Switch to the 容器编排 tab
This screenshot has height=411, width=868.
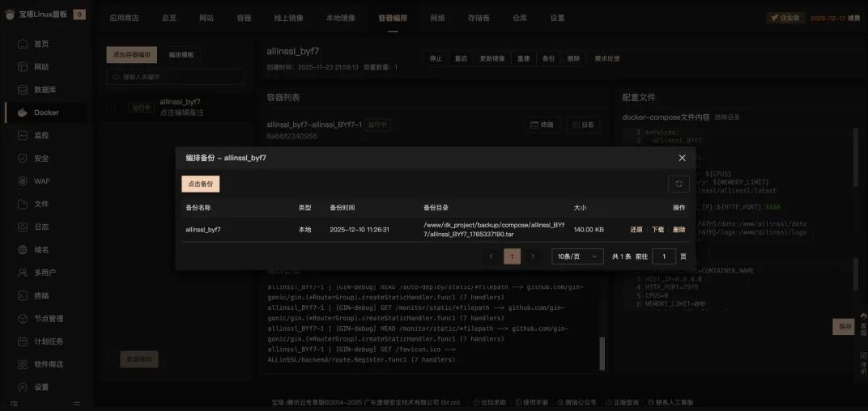(x=393, y=18)
